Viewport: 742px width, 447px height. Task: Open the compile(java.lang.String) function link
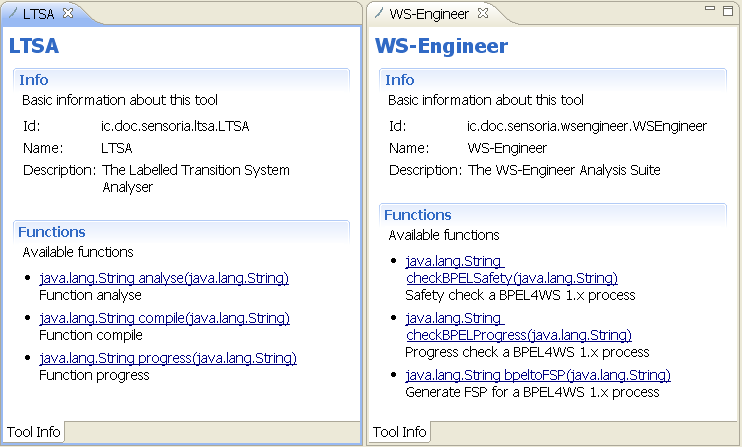click(x=165, y=318)
